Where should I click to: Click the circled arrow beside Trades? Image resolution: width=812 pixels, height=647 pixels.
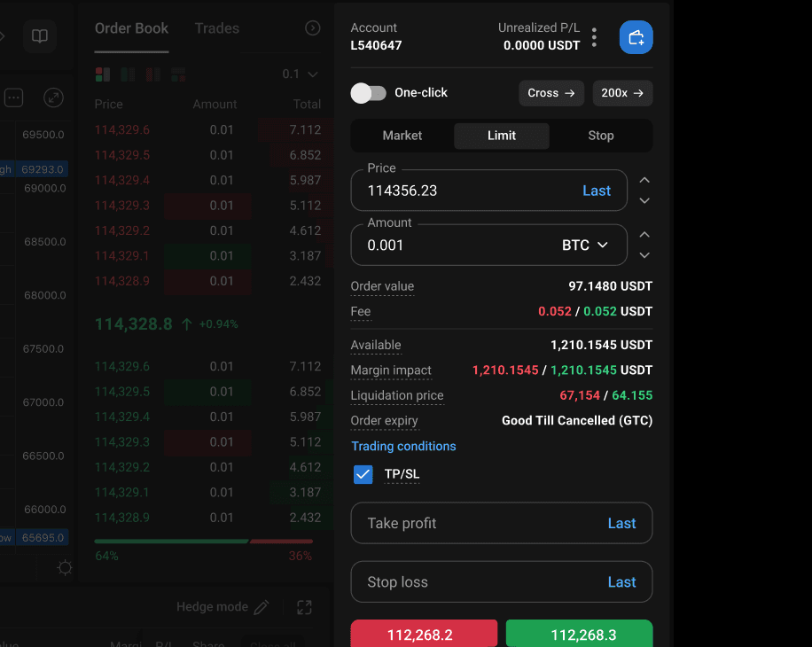coord(312,28)
